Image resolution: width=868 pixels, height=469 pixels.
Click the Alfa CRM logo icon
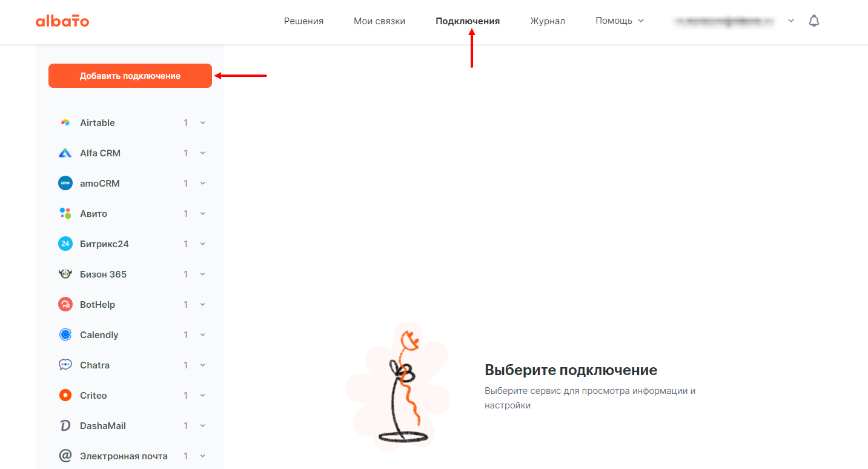[x=65, y=153]
